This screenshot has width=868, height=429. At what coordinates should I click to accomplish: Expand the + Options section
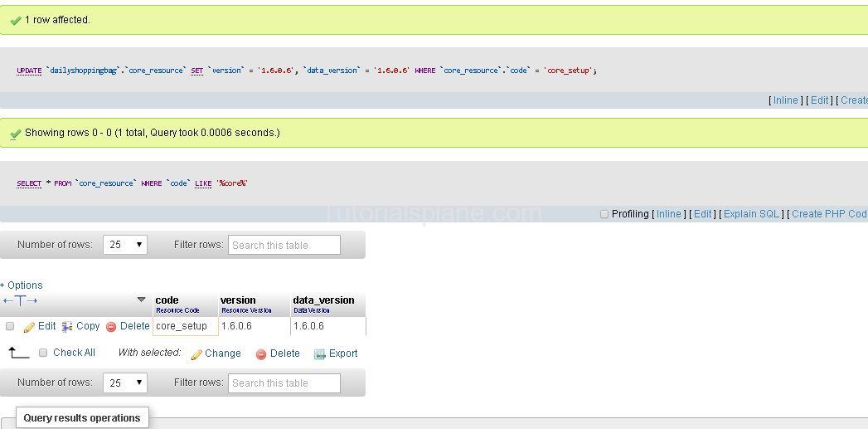tap(22, 285)
